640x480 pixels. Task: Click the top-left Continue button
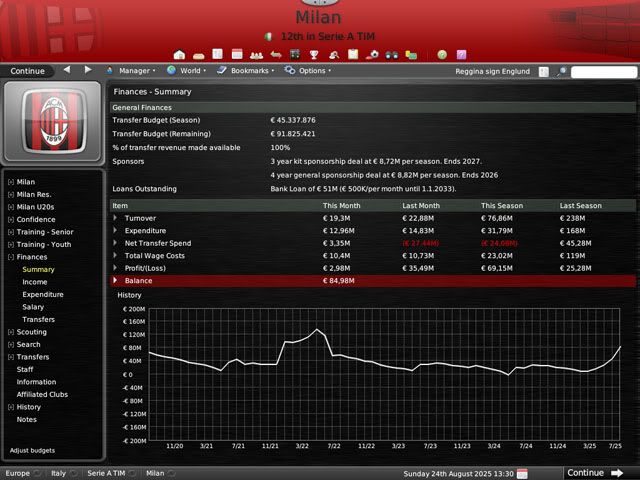pos(27,71)
